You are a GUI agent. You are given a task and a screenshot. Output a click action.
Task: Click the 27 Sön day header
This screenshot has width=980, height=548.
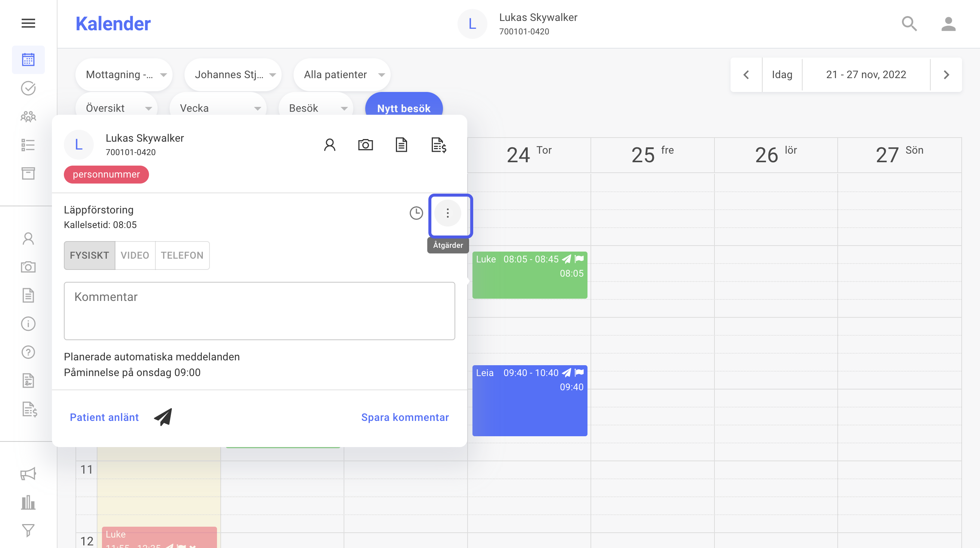point(899,155)
